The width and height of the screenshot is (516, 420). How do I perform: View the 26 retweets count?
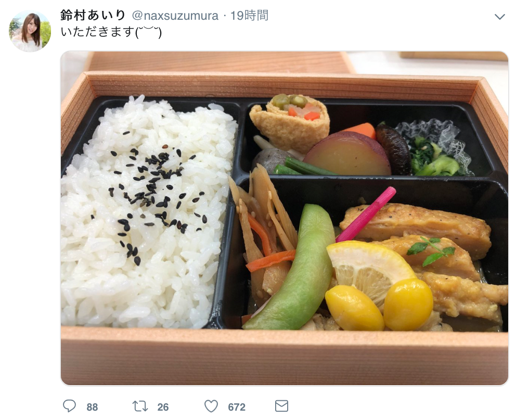(x=163, y=407)
